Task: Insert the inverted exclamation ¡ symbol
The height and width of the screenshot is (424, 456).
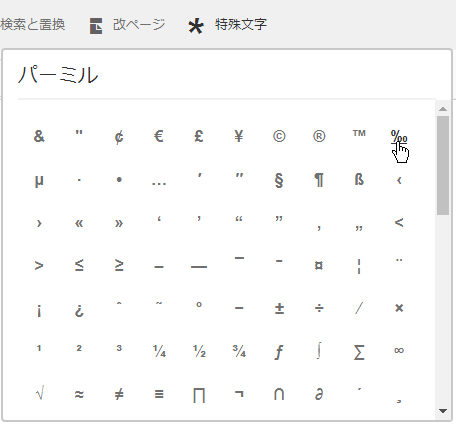Action: coord(39,311)
